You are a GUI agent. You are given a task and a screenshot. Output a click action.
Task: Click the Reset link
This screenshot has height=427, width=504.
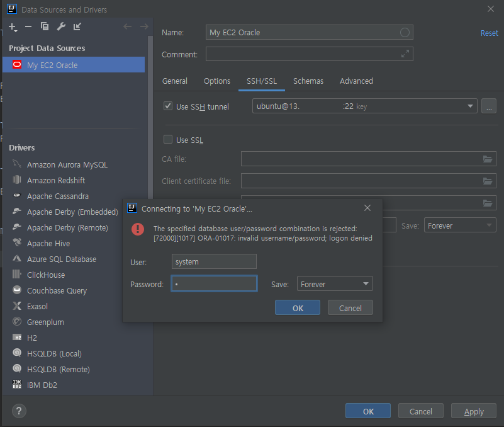click(x=489, y=33)
